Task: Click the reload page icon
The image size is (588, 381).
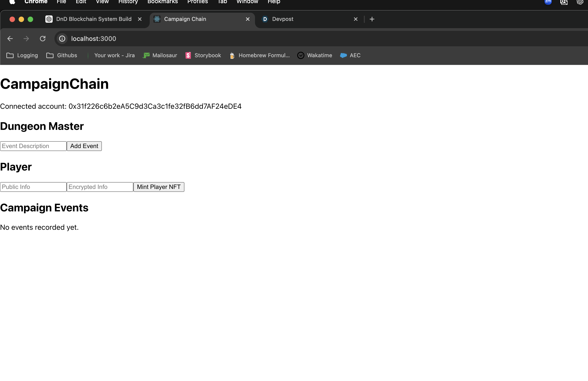Action: coord(43,39)
